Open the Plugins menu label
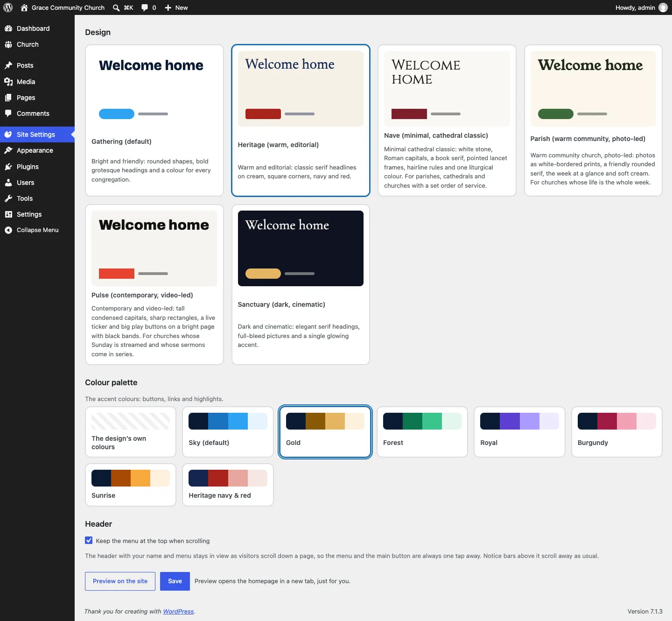The image size is (672, 621). coord(28,167)
